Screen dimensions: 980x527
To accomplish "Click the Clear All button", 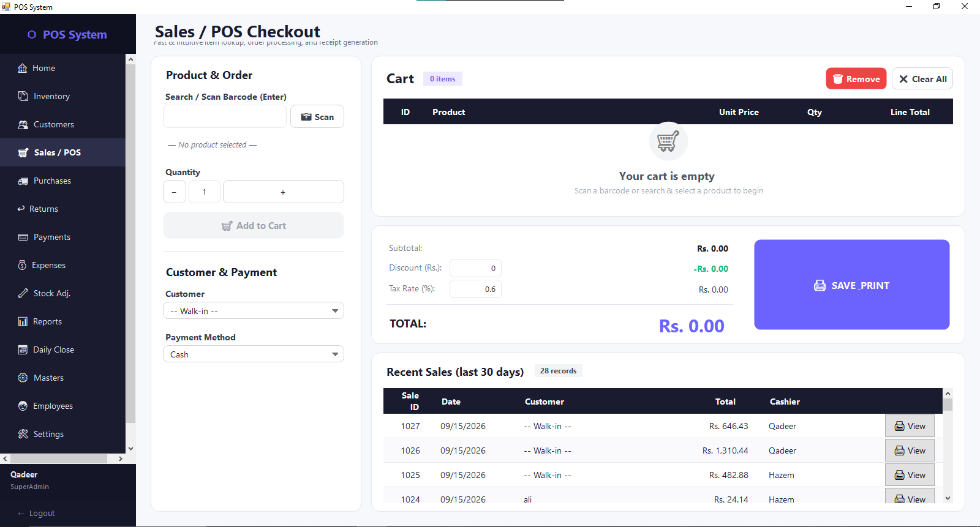I will [x=922, y=78].
